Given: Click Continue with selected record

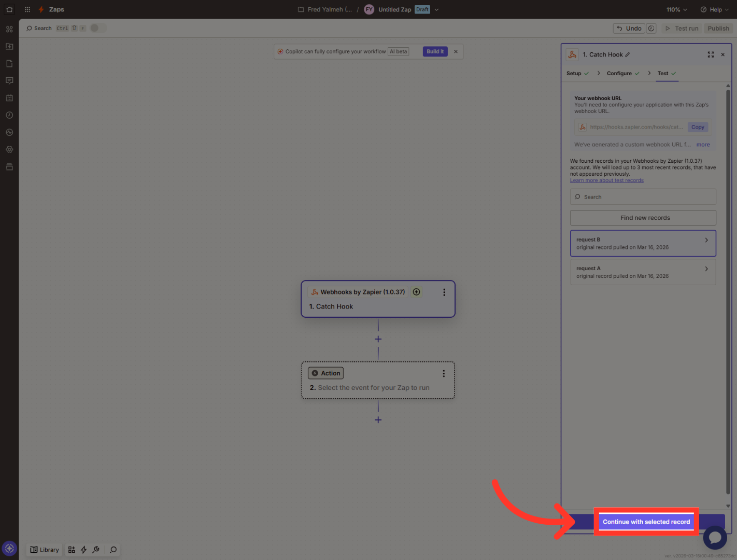Looking at the screenshot, I should (646, 522).
